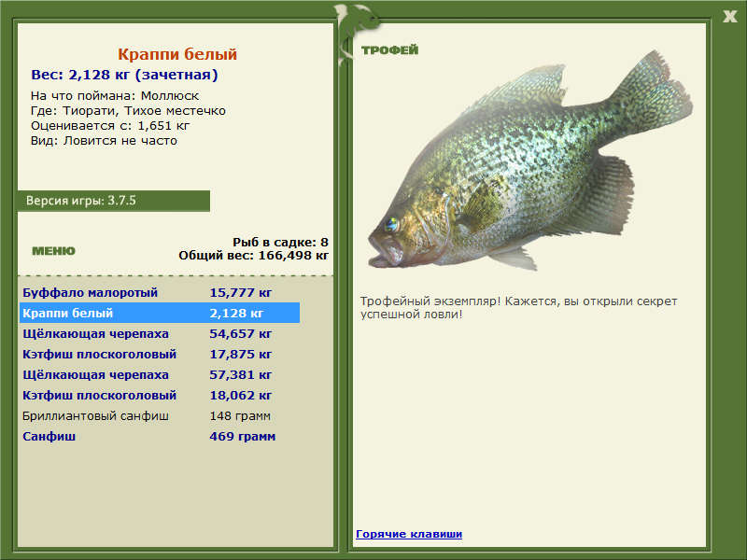The height and width of the screenshot is (560, 747).
Task: Click the trophy description message text
Action: coord(518,308)
